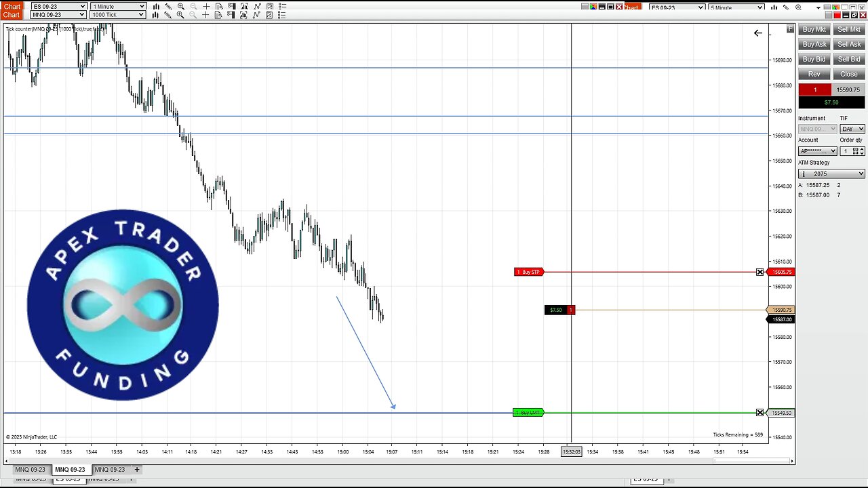The width and height of the screenshot is (868, 488).
Task: Open the Account dropdown in Chart Trader
Action: coord(818,151)
